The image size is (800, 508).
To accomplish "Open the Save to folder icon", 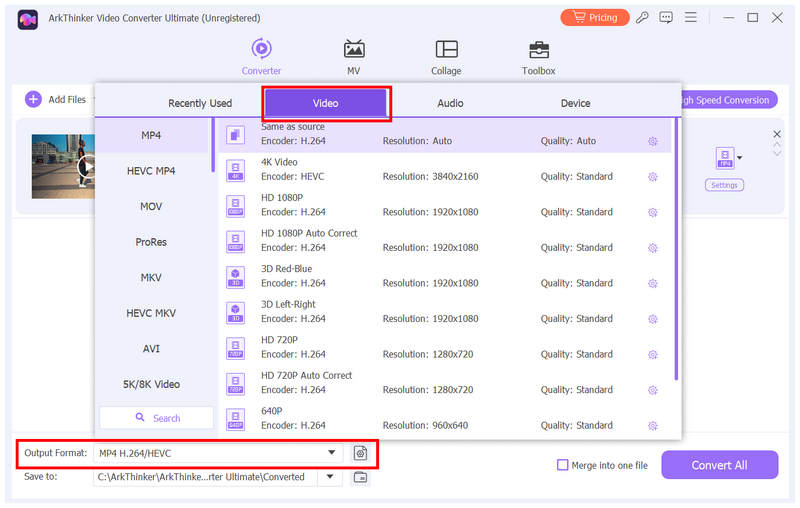I will [360, 477].
